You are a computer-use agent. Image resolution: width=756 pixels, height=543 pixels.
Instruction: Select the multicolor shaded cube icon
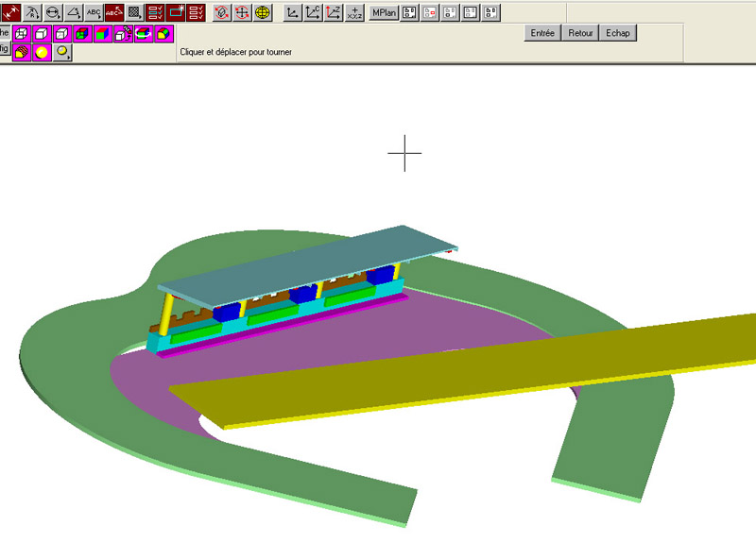pos(102,34)
